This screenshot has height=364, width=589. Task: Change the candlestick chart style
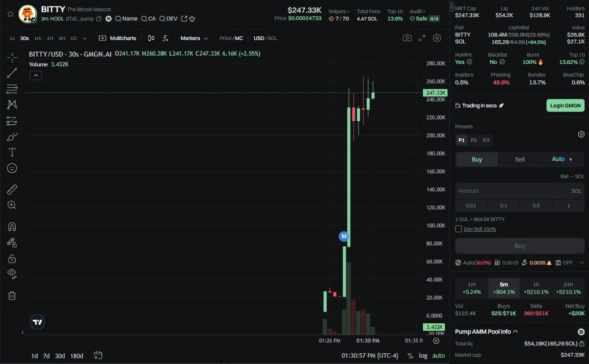[151, 38]
